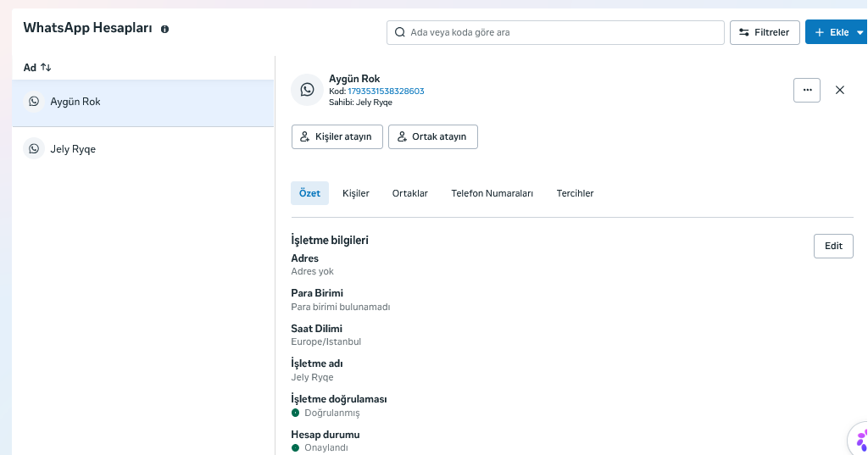Click the Ortak atayın button
This screenshot has height=455, width=868.
click(x=433, y=136)
